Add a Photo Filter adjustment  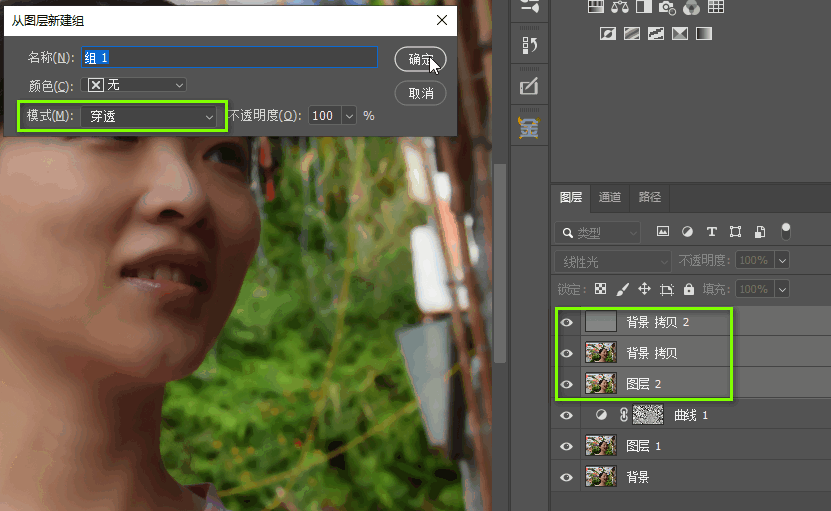[667, 7]
